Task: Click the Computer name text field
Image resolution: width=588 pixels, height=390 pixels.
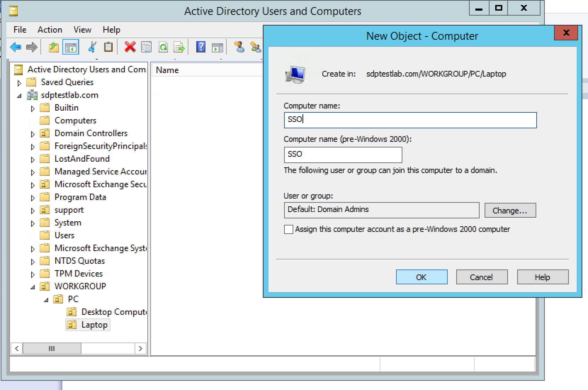Action: (410, 120)
